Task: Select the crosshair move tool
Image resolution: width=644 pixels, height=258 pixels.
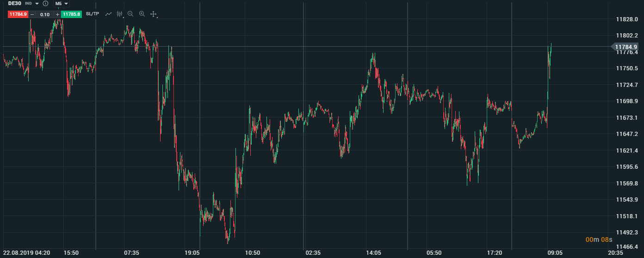Action: pos(154,14)
